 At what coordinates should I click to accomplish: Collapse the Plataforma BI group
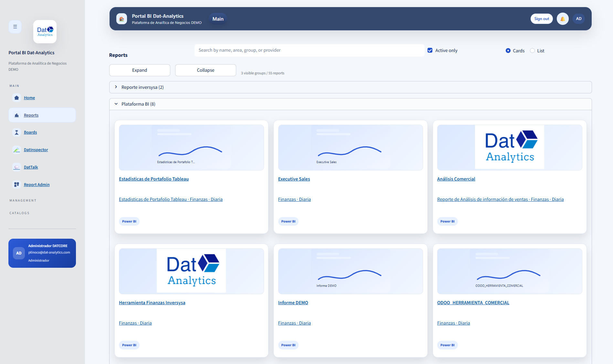[350, 104]
